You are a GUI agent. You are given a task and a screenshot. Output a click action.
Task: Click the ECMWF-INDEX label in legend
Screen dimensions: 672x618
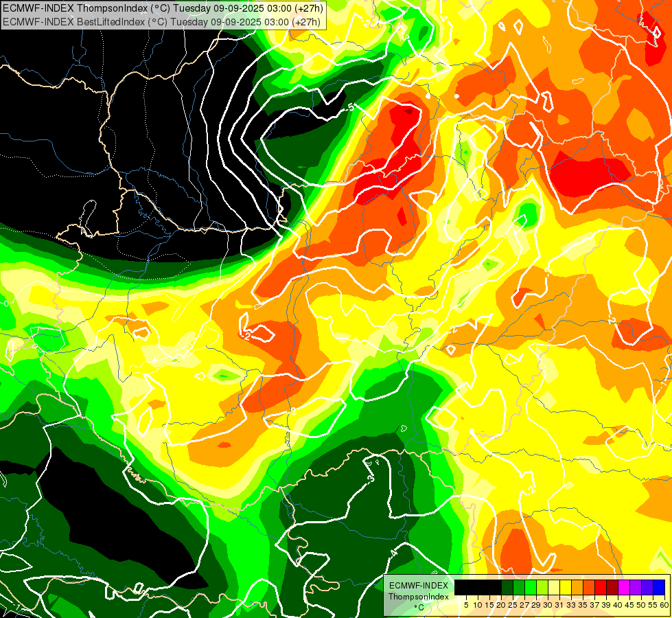419,586
